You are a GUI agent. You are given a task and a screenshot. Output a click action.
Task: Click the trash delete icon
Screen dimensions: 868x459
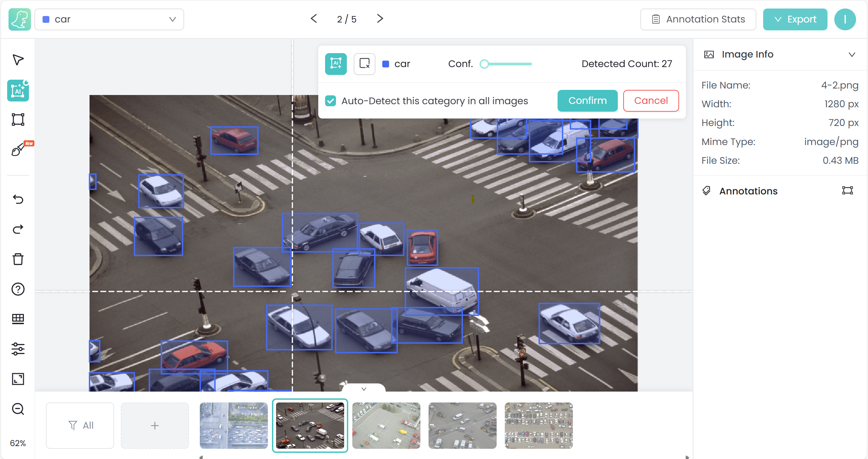click(18, 259)
